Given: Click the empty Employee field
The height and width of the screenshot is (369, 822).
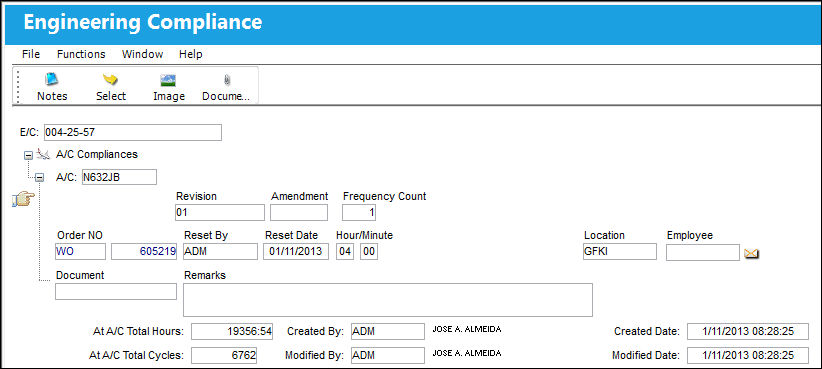Looking at the screenshot, I should point(702,253).
